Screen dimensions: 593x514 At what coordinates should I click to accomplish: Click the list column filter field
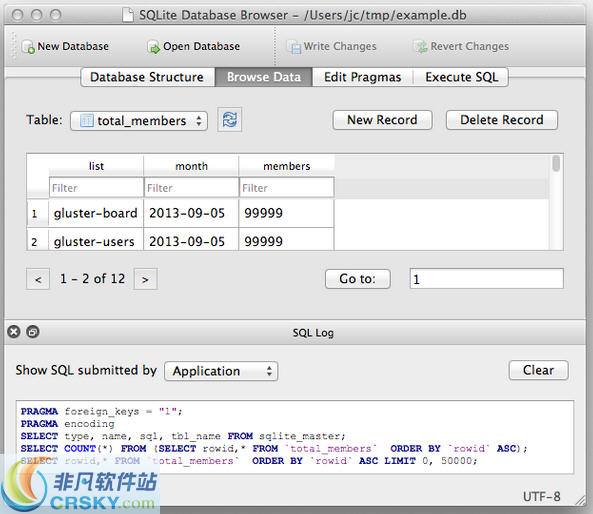coord(96,188)
